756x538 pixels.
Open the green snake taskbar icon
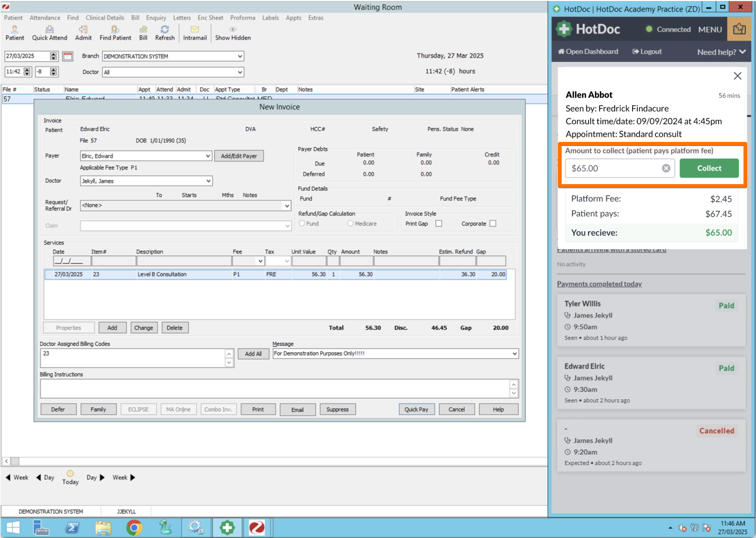click(165, 528)
